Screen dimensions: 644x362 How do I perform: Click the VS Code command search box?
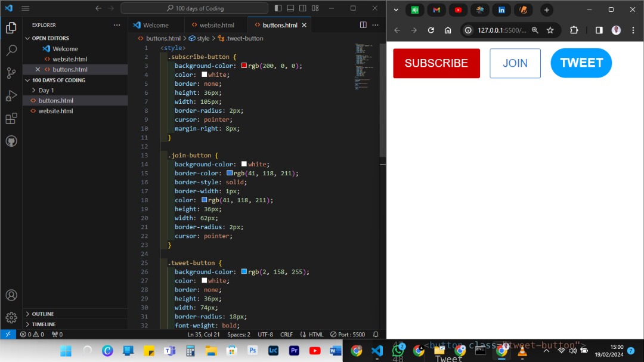point(194,8)
